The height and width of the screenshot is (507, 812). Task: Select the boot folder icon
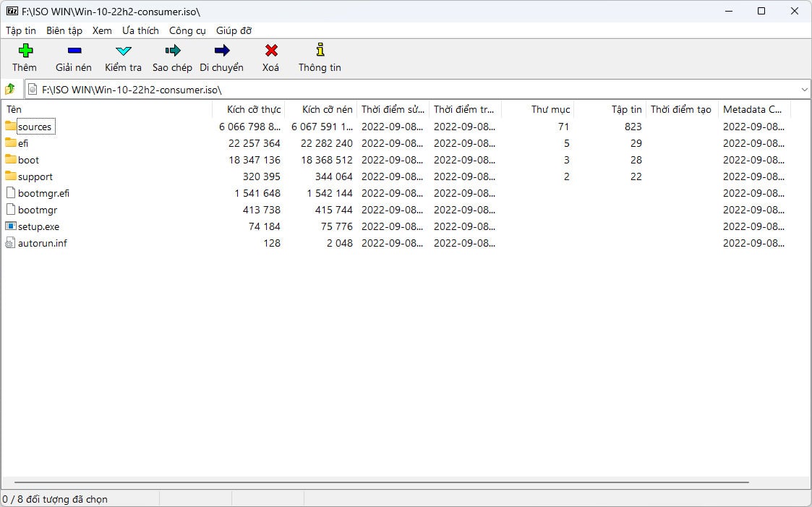pyautogui.click(x=10, y=159)
